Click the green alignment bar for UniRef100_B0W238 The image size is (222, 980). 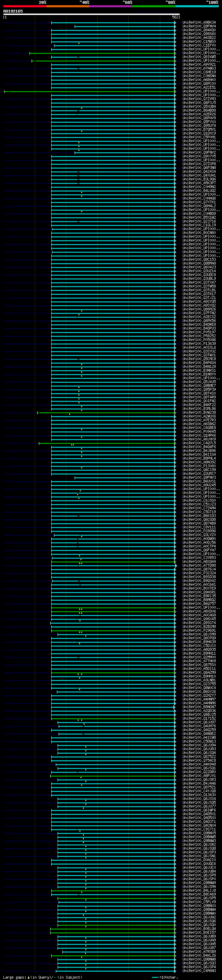(x=106, y=412)
